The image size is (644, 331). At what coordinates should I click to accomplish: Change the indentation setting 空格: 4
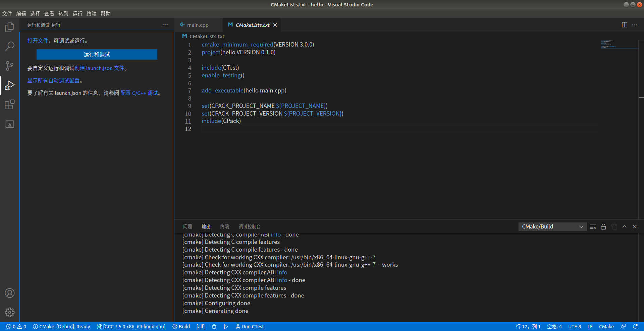[x=554, y=327]
